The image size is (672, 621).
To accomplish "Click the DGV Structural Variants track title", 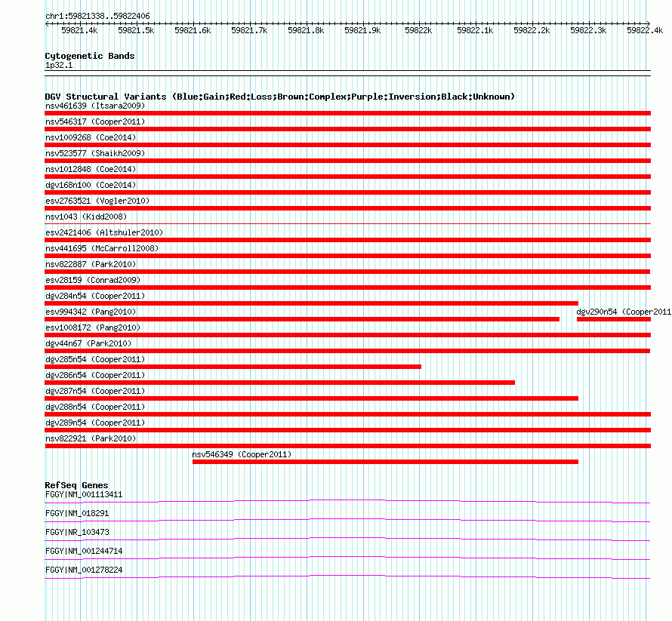I will [x=280, y=97].
